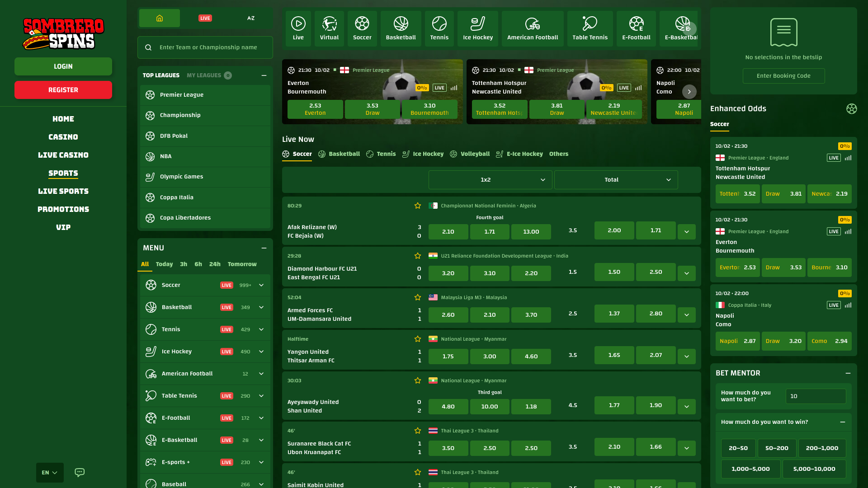Open the 1x2 market dropdown

[490, 179]
